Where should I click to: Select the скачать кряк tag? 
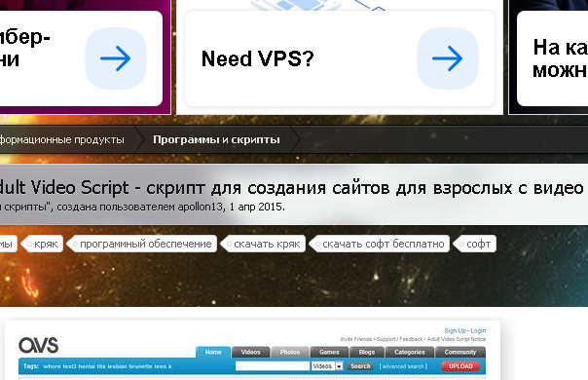coord(264,244)
